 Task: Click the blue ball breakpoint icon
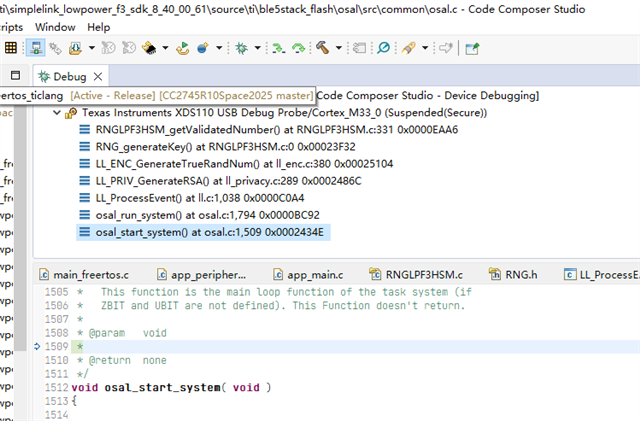pos(203,48)
